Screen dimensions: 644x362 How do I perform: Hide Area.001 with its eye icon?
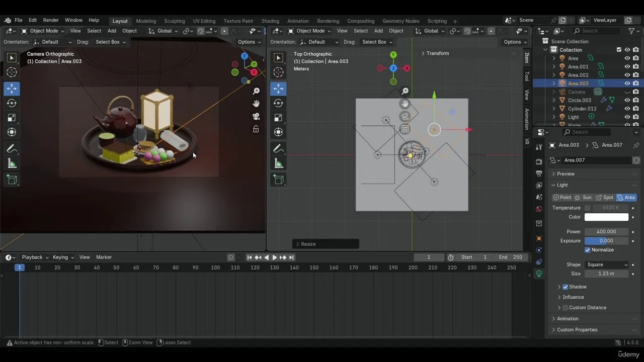pos(627,66)
